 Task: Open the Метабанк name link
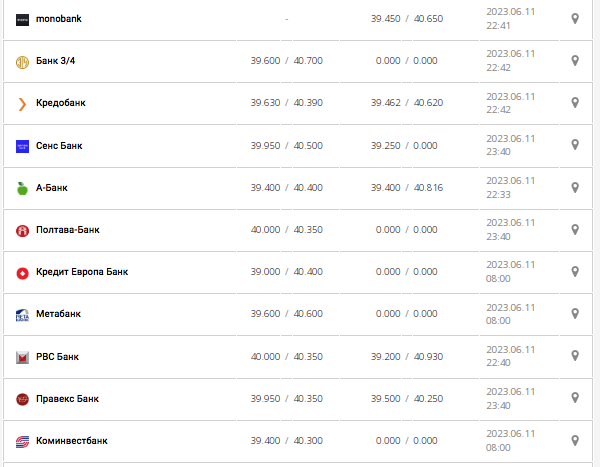(x=59, y=314)
